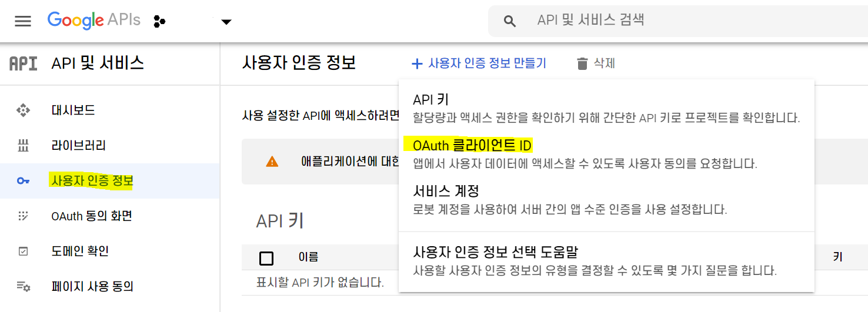Click the OAuth 동의 화면 icon

tap(23, 216)
